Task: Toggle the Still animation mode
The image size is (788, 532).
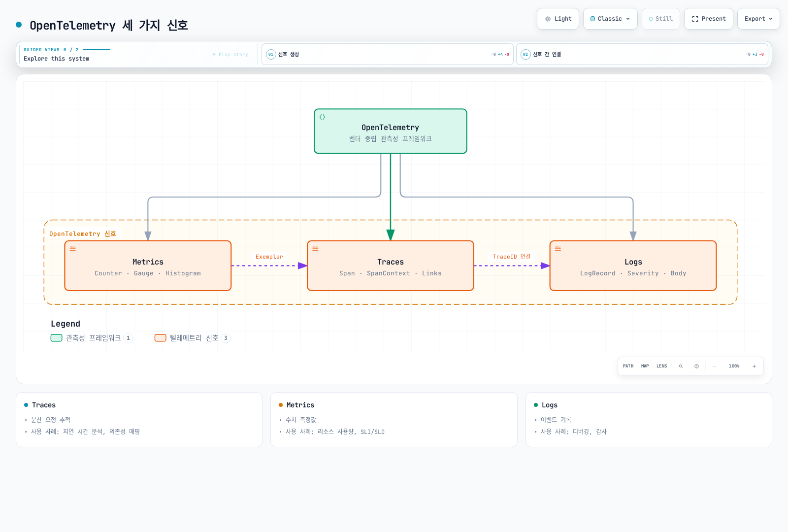Action: [661, 19]
